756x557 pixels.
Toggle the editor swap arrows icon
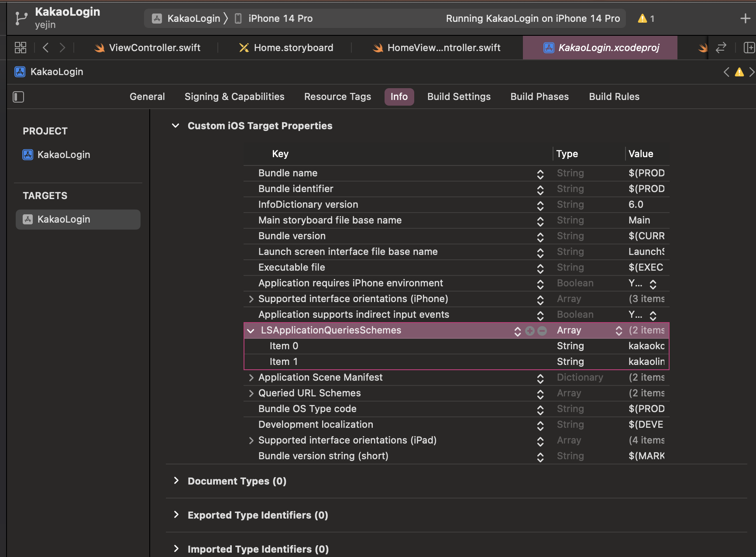point(721,48)
